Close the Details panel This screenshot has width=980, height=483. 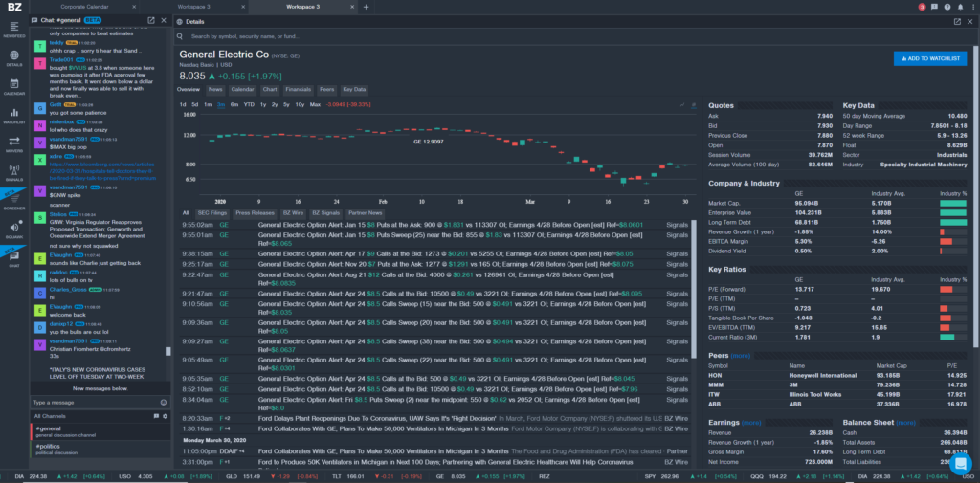[x=969, y=21]
